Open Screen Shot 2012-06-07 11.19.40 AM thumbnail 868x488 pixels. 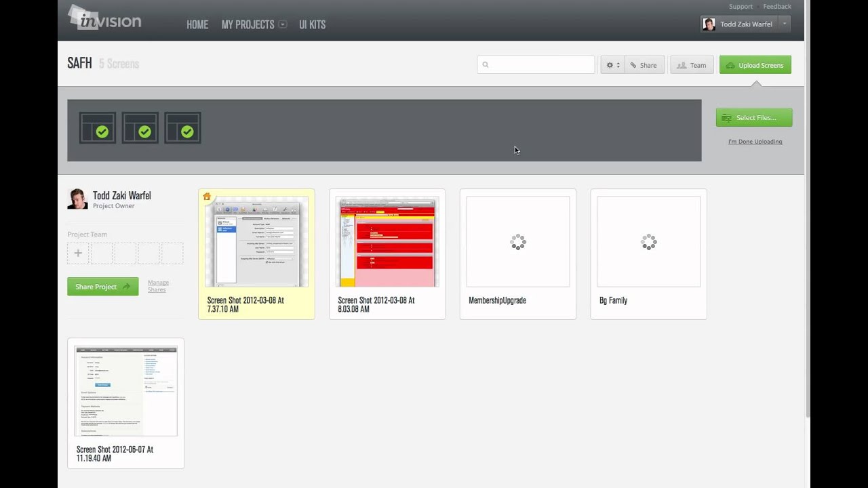[125, 390]
